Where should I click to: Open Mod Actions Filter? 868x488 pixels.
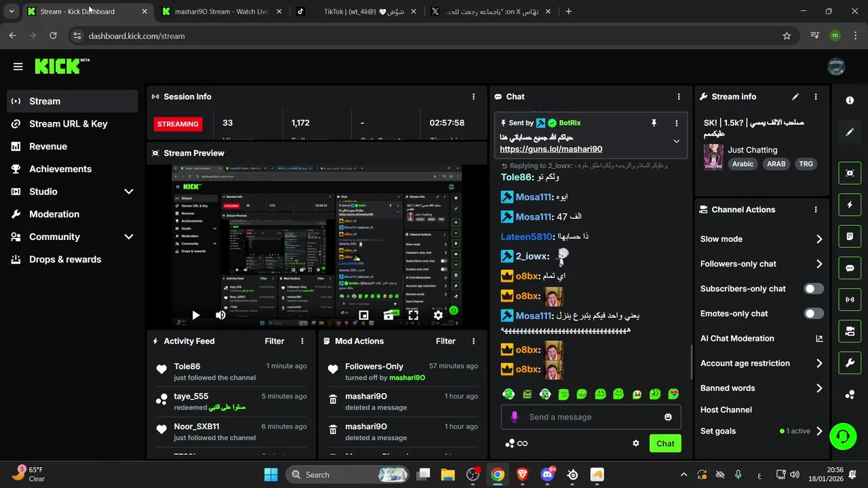pos(446,341)
